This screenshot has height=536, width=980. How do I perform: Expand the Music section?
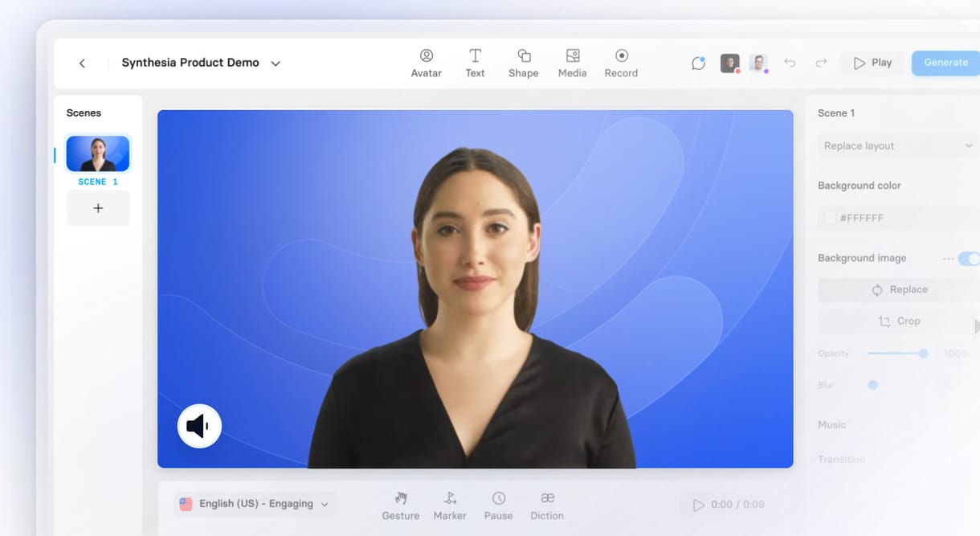pyautogui.click(x=832, y=424)
